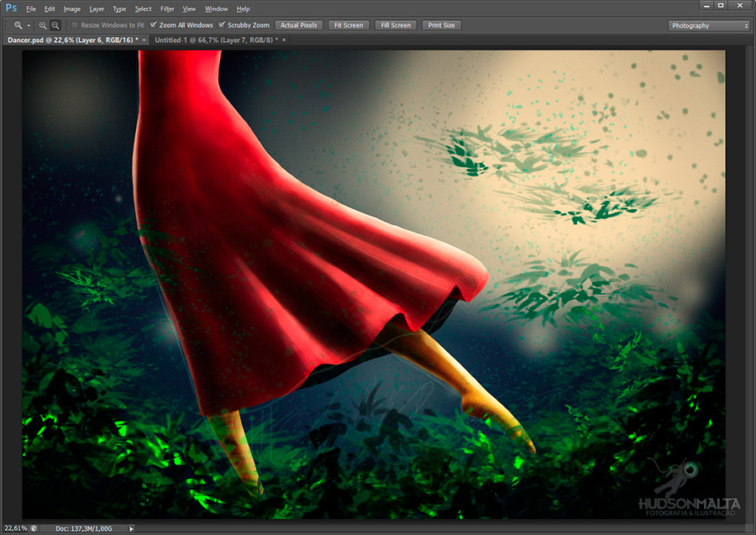Open the Layer menu
The image size is (756, 535).
click(97, 8)
